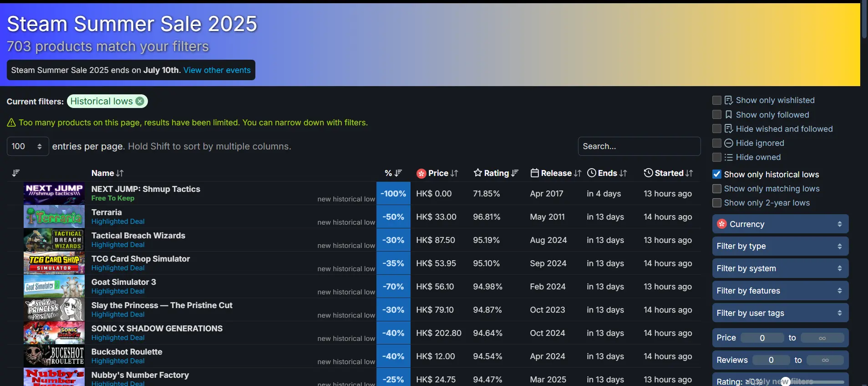
Task: Open the Filter by system dropdown
Action: point(780,268)
